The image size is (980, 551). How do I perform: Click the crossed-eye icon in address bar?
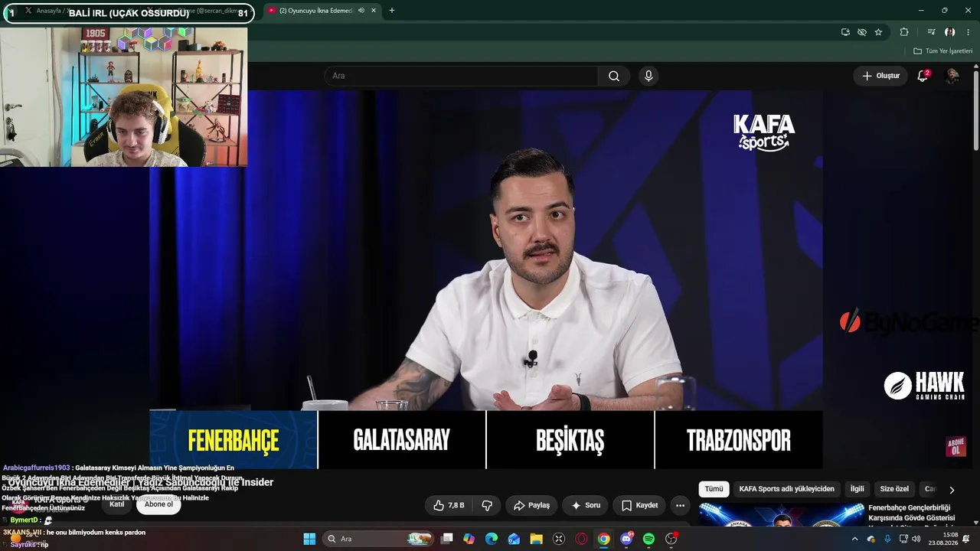pos(862,32)
